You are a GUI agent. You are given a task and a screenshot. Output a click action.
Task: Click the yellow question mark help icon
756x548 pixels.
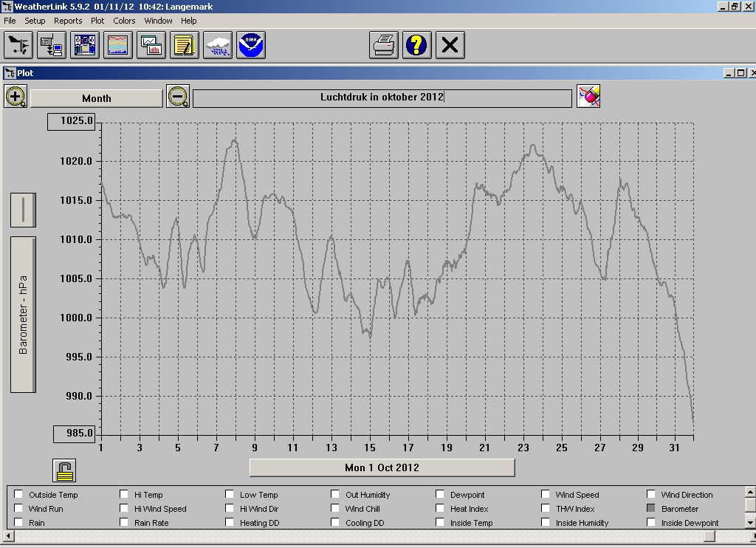click(417, 45)
